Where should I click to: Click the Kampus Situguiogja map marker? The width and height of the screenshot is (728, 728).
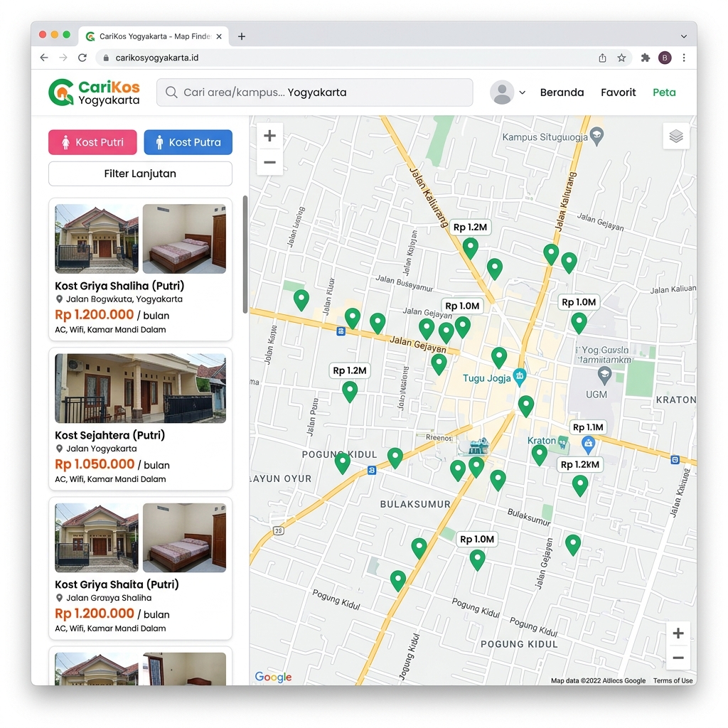coord(597,136)
